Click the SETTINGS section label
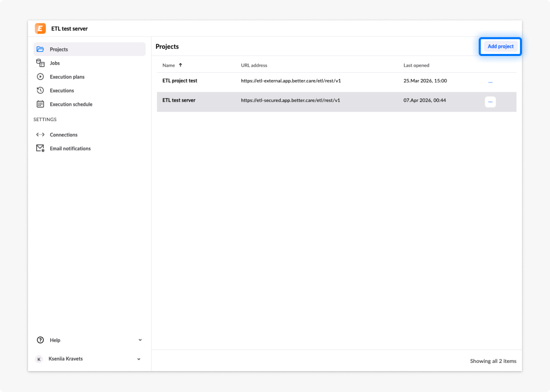This screenshot has height=392, width=550. pos(45,120)
